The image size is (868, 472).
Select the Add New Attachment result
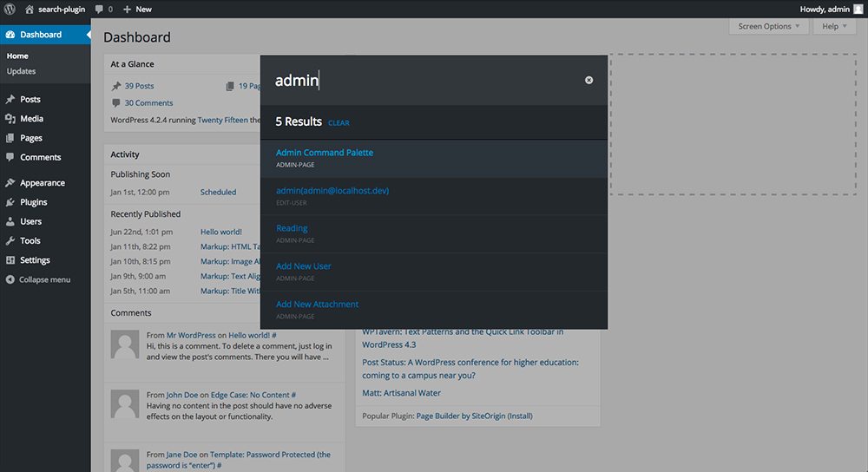(434, 310)
